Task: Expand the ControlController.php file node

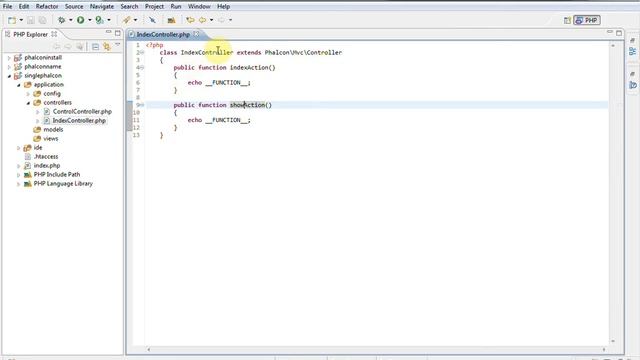Action: click(x=38, y=112)
